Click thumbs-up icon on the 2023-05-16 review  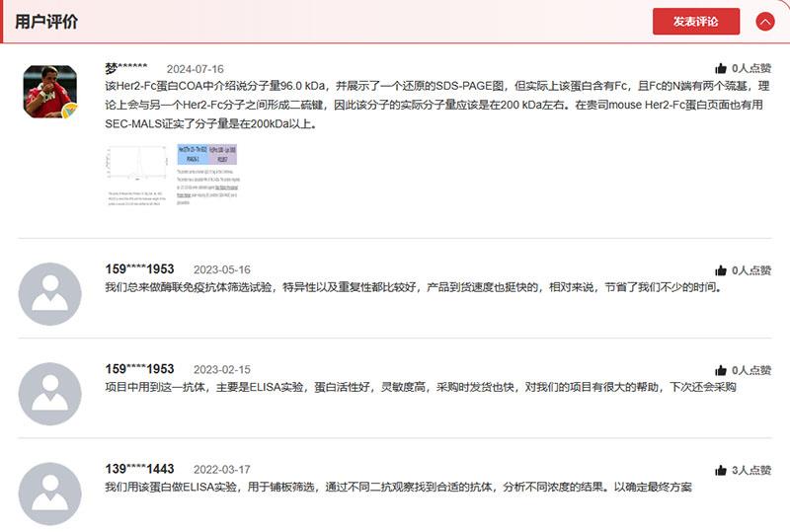(721, 270)
